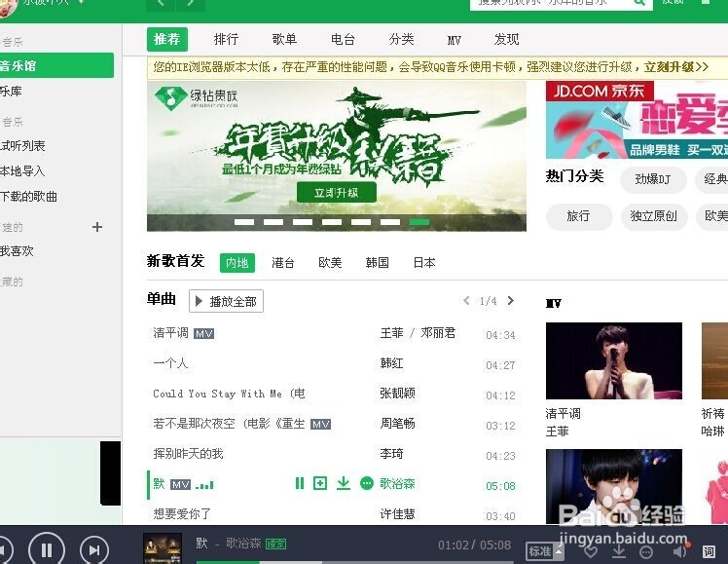
Task: Select the last green banner indicator
Action: coord(419,222)
